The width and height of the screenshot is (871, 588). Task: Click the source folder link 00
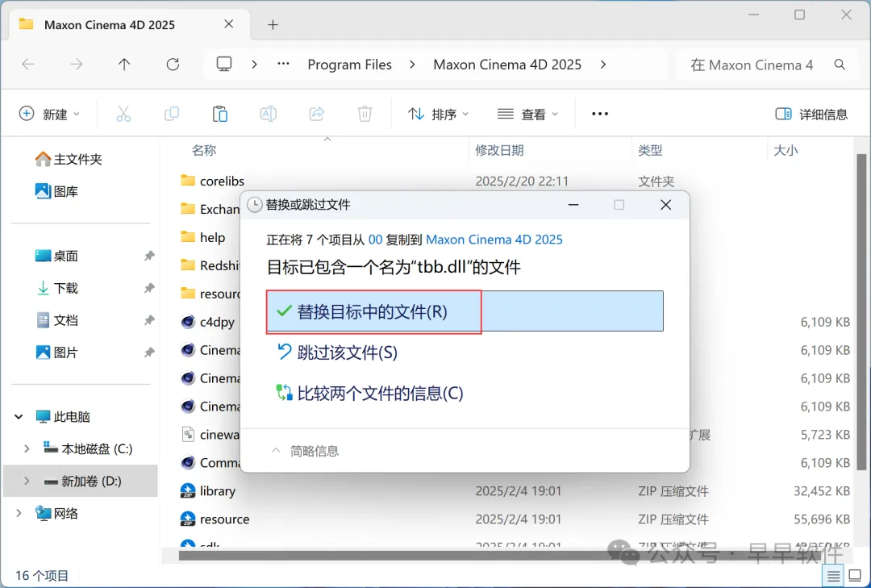375,240
